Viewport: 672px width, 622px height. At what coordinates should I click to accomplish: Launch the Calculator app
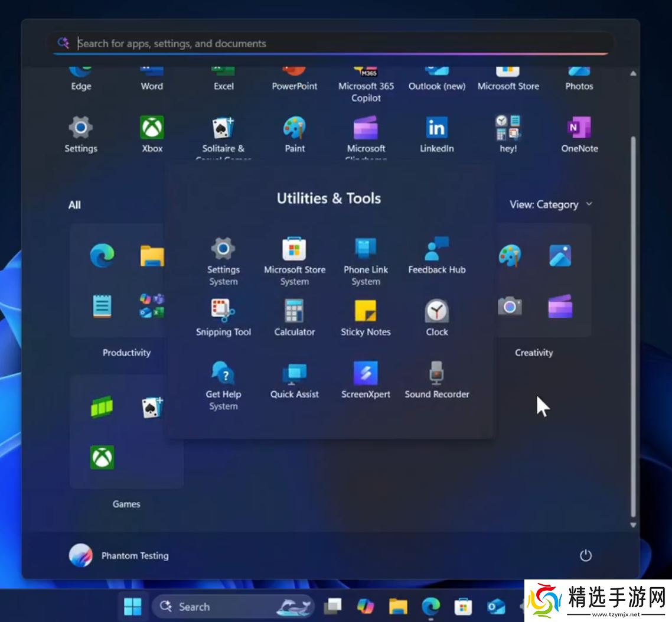294,317
